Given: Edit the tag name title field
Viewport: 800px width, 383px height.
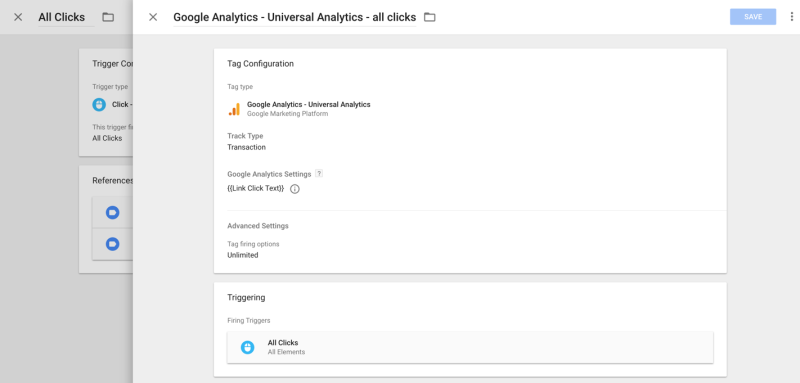Looking at the screenshot, I should (294, 17).
